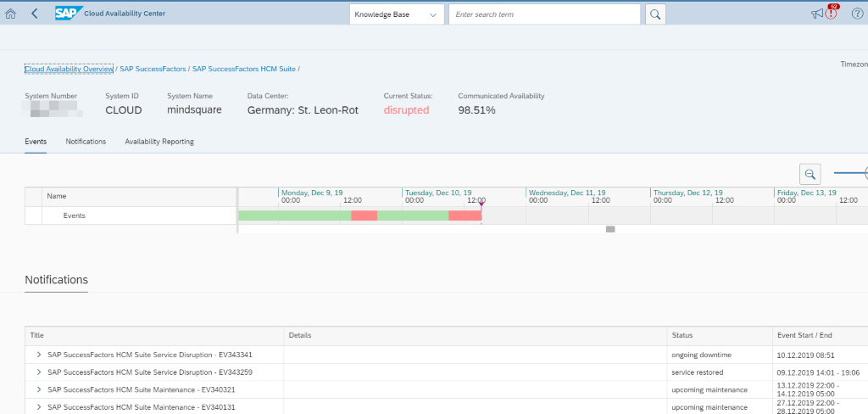Open announcements megaphone icon
The width and height of the screenshot is (868, 414).
(x=817, y=14)
